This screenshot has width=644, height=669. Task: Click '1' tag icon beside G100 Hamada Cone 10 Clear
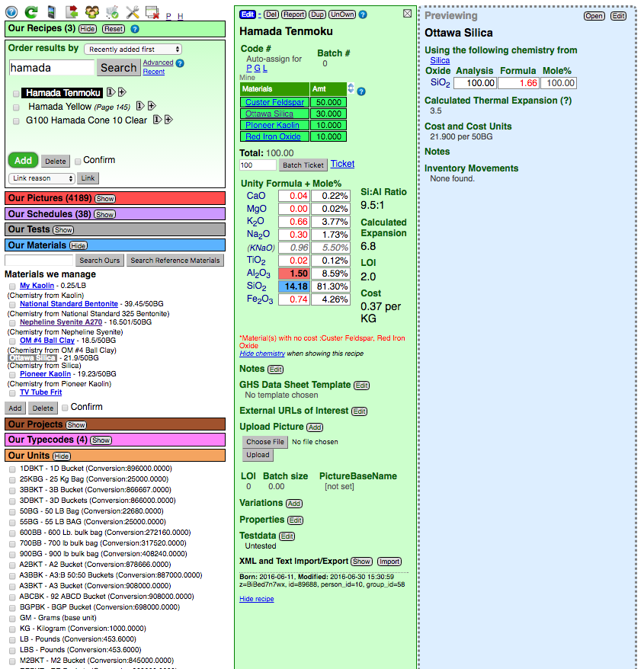coord(157,120)
